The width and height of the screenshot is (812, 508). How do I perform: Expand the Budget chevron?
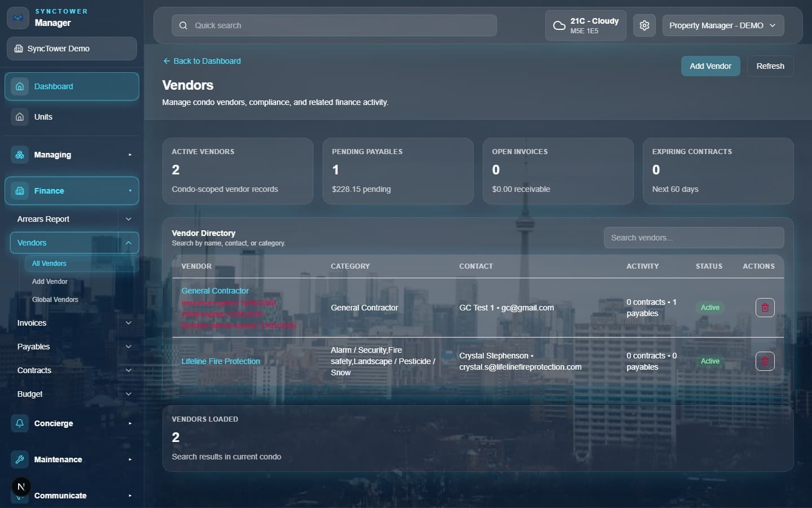coord(129,394)
